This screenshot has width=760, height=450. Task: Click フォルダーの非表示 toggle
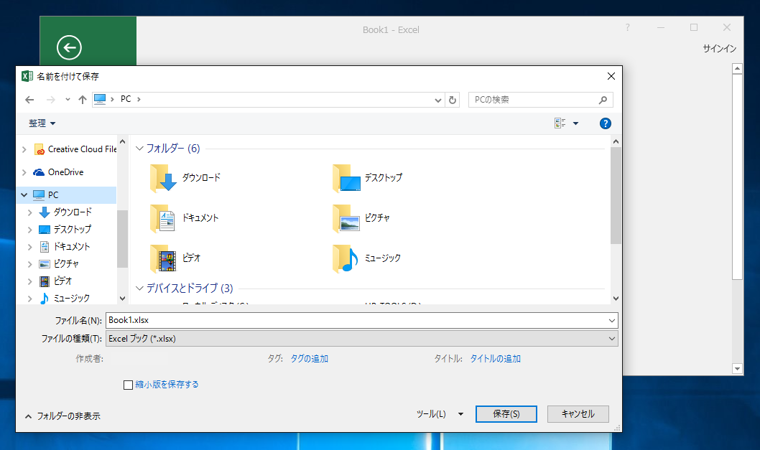tap(63, 416)
